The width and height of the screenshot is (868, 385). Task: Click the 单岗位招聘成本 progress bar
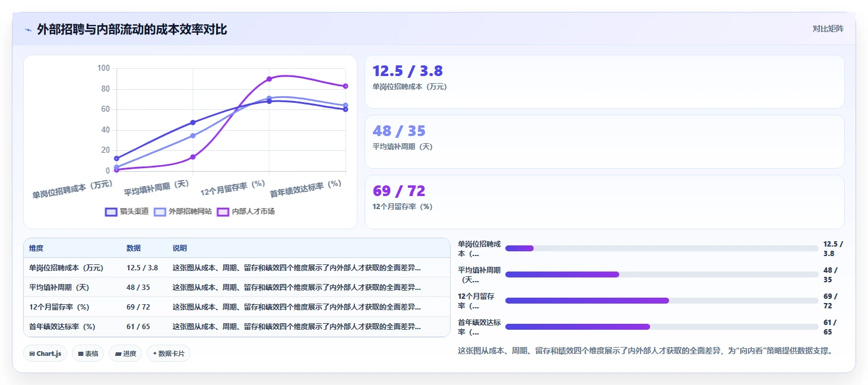coord(661,248)
